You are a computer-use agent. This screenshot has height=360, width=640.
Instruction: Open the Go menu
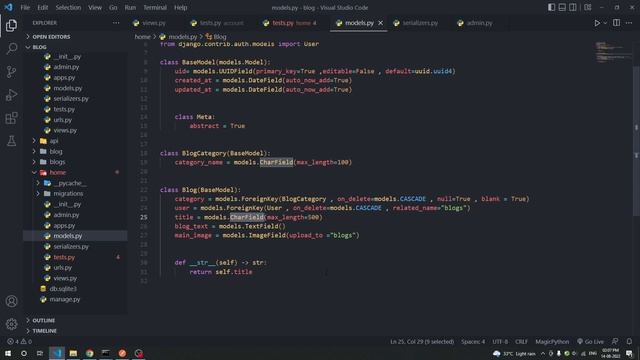(113, 7)
